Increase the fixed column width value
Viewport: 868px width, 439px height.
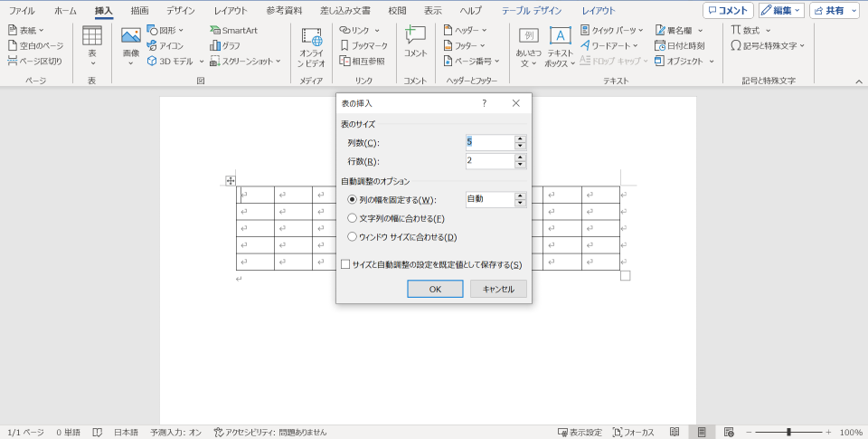point(520,196)
